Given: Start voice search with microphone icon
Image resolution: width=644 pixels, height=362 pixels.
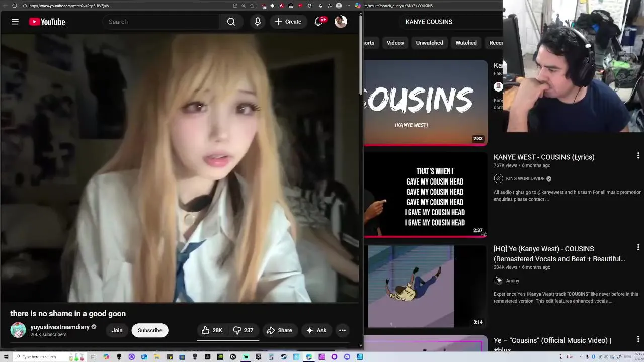Looking at the screenshot, I should 257,22.
